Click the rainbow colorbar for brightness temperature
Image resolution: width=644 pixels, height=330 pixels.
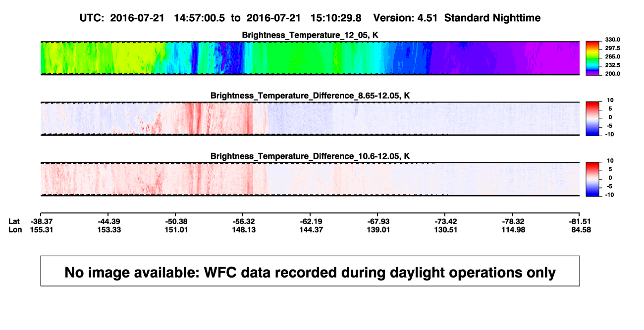(x=592, y=58)
